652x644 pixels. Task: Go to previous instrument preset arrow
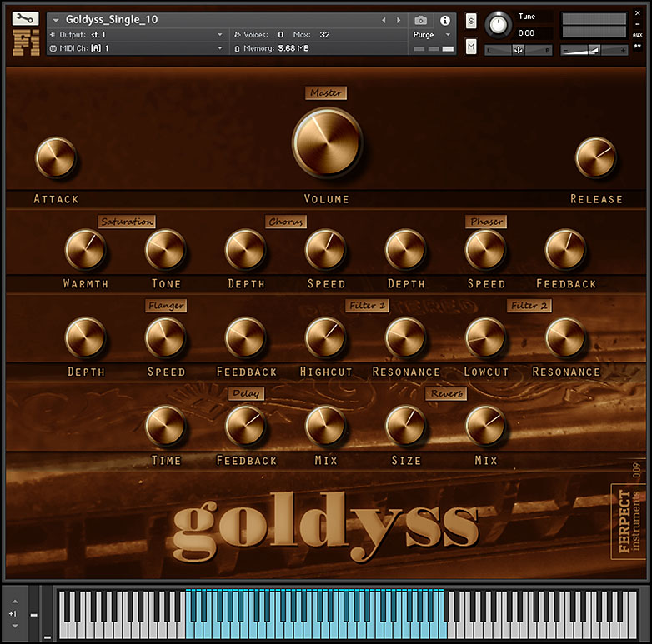point(384,20)
